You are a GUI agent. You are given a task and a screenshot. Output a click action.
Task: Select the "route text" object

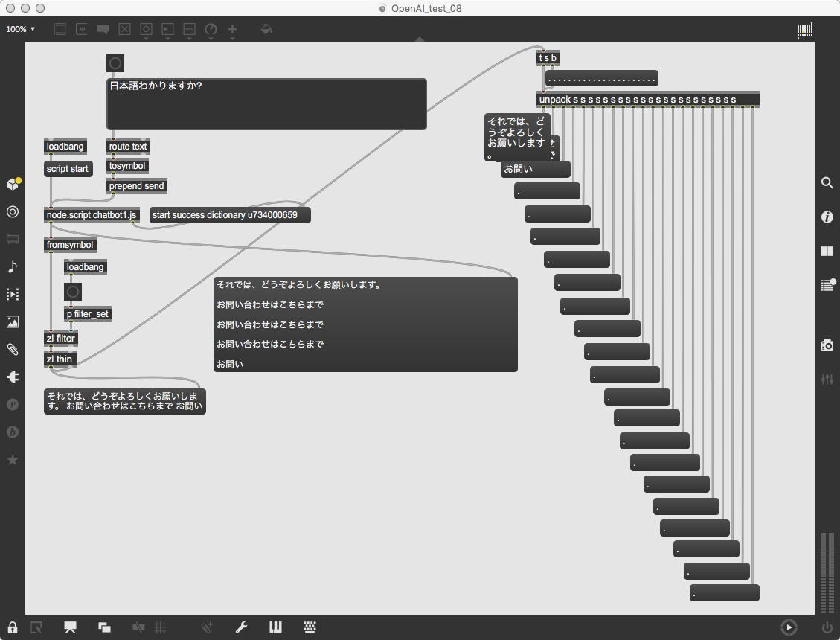(128, 147)
